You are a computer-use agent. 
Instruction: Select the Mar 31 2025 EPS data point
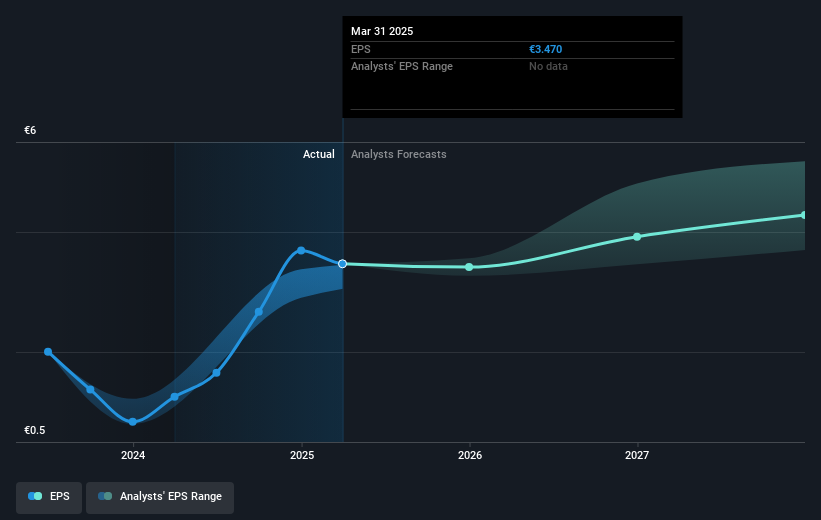(x=342, y=264)
